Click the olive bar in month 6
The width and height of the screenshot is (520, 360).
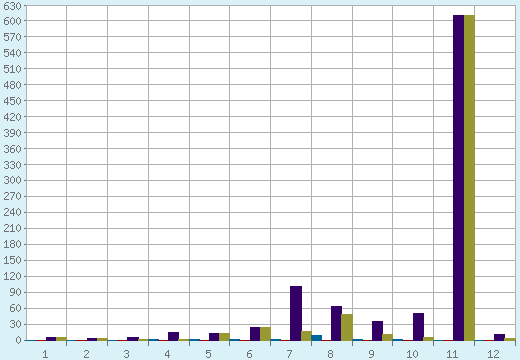265,334
